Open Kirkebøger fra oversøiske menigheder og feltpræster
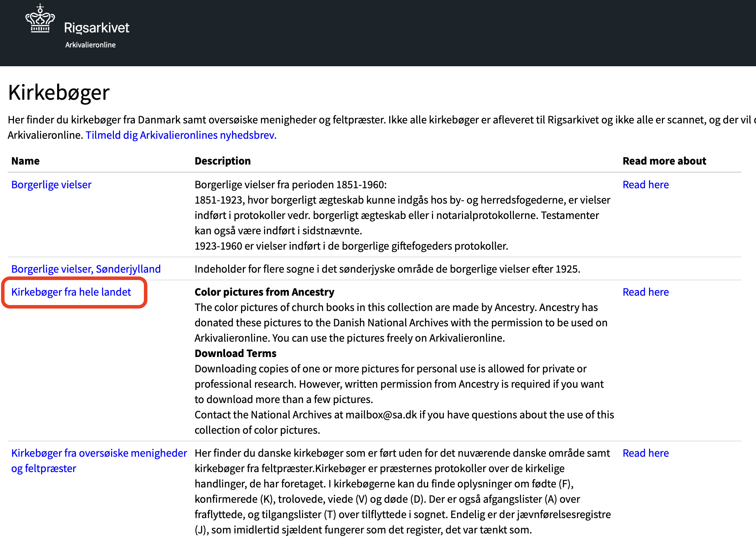Viewport: 756px width, 539px height. (x=99, y=460)
